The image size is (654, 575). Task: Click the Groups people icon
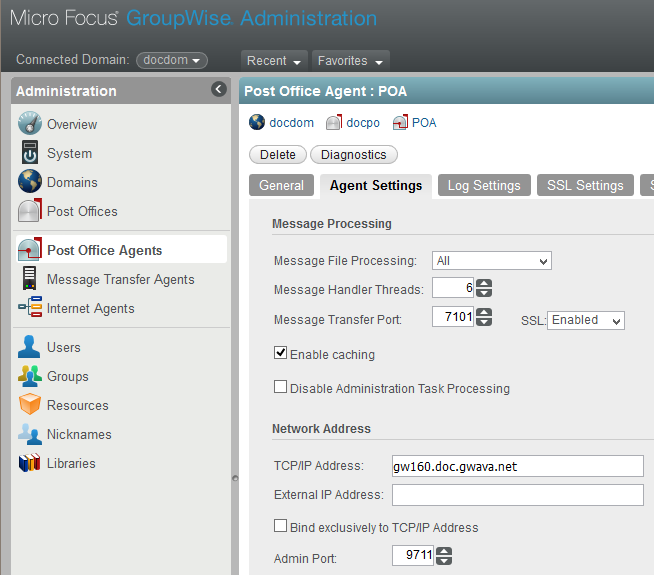(x=30, y=376)
